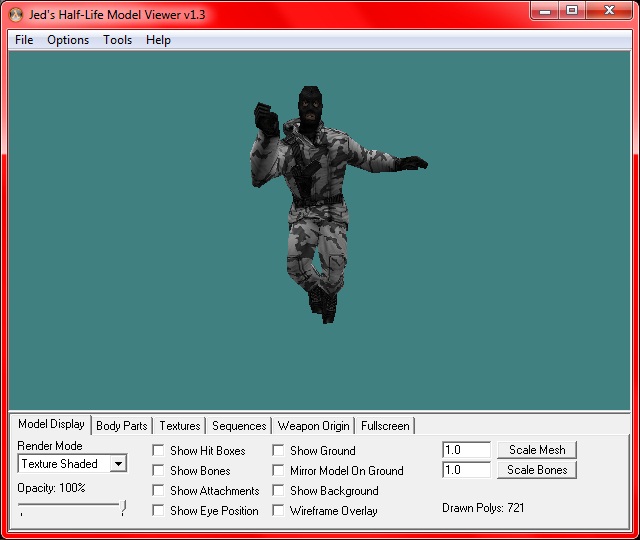This screenshot has width=640, height=540.
Task: Click the Scale Mesh button
Action: [537, 450]
